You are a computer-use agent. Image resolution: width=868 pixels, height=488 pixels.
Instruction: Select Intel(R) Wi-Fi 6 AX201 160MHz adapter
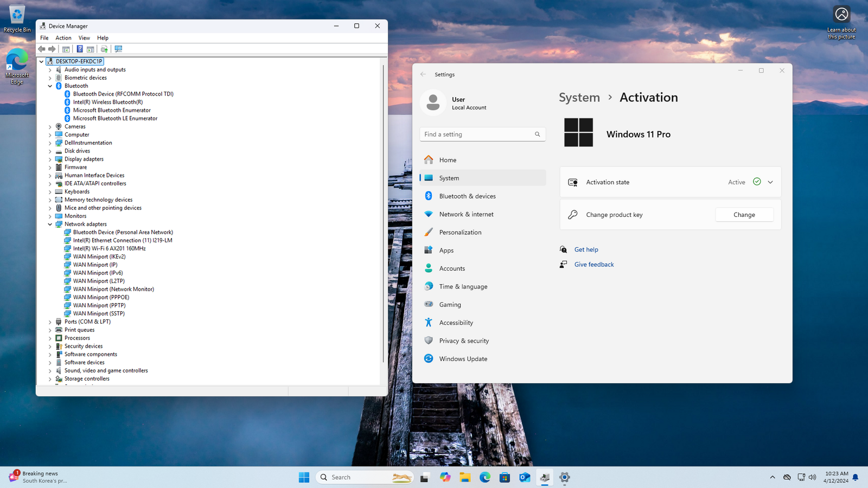coord(109,248)
